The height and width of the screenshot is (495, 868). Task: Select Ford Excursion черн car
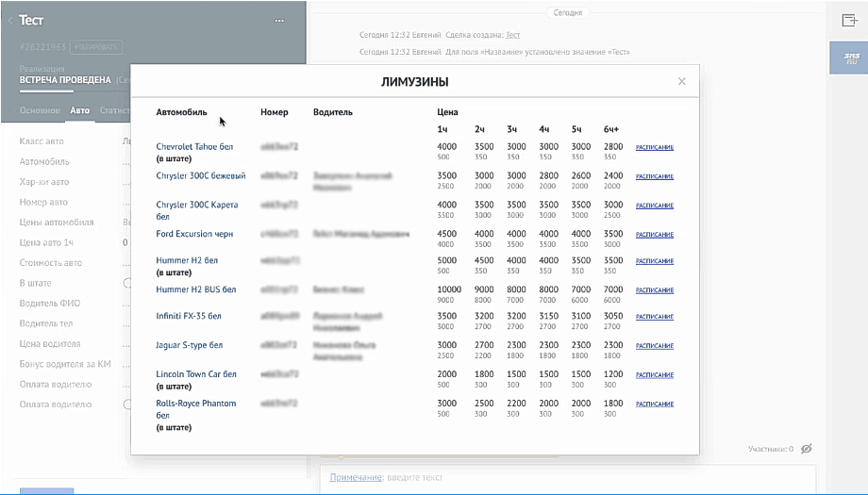click(194, 234)
